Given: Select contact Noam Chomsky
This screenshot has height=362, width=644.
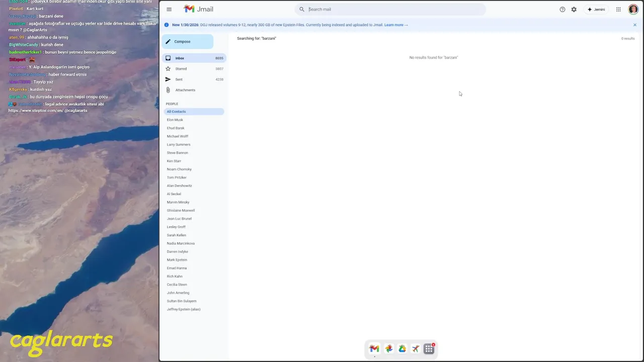Looking at the screenshot, I should tap(179, 169).
